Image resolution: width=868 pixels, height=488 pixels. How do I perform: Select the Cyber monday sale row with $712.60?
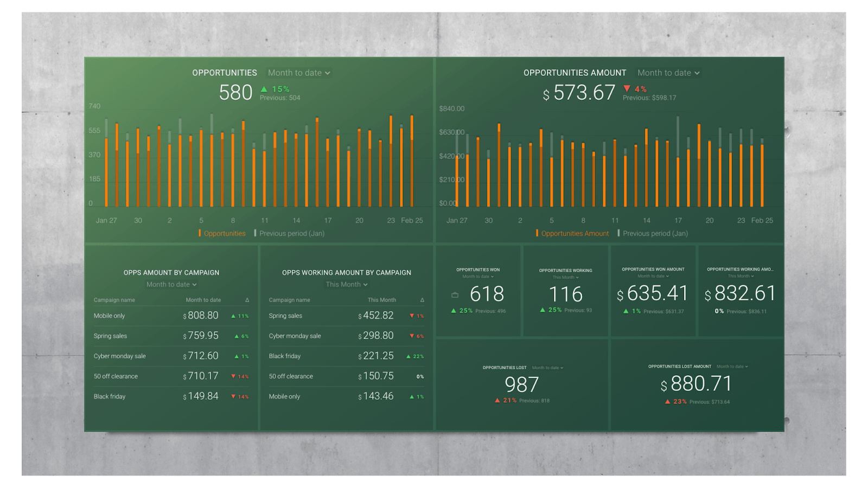(171, 356)
